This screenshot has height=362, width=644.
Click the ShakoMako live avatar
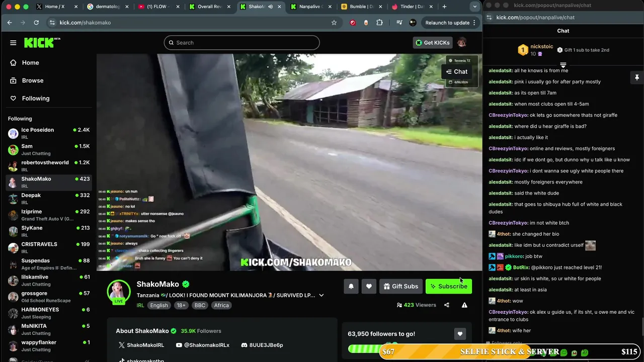[x=119, y=292]
